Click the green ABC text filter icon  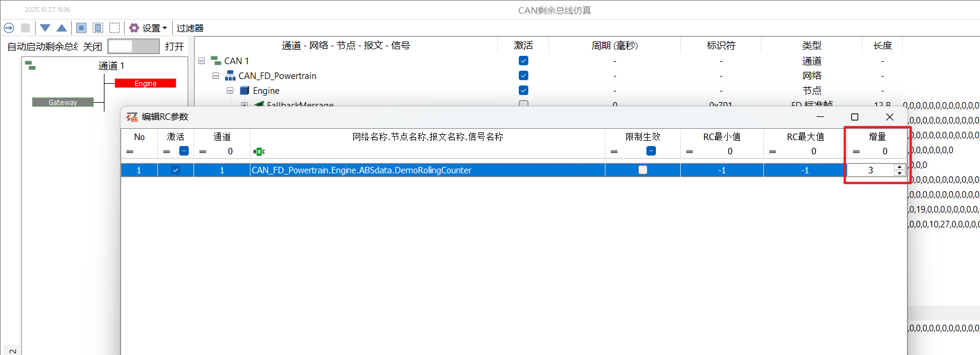click(259, 152)
